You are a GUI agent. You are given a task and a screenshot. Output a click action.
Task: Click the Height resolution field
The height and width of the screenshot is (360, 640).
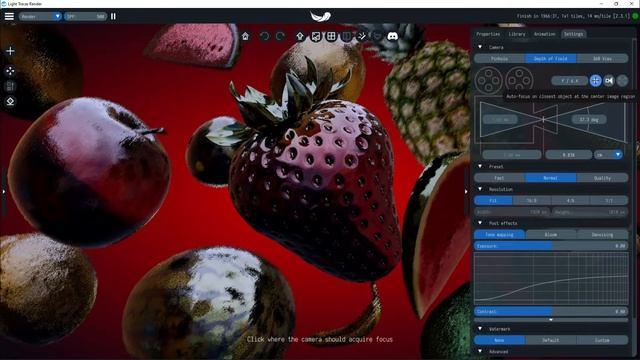[590, 212]
